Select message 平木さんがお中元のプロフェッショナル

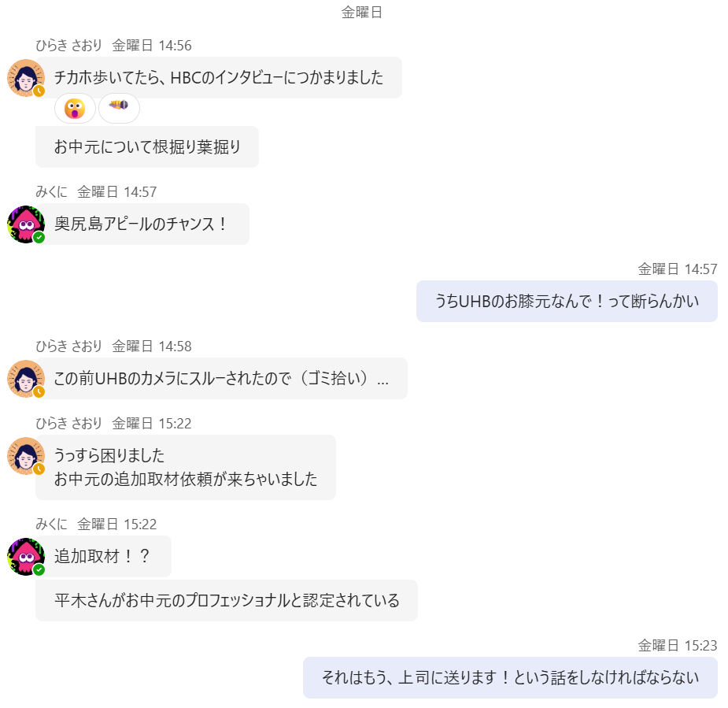tap(227, 600)
